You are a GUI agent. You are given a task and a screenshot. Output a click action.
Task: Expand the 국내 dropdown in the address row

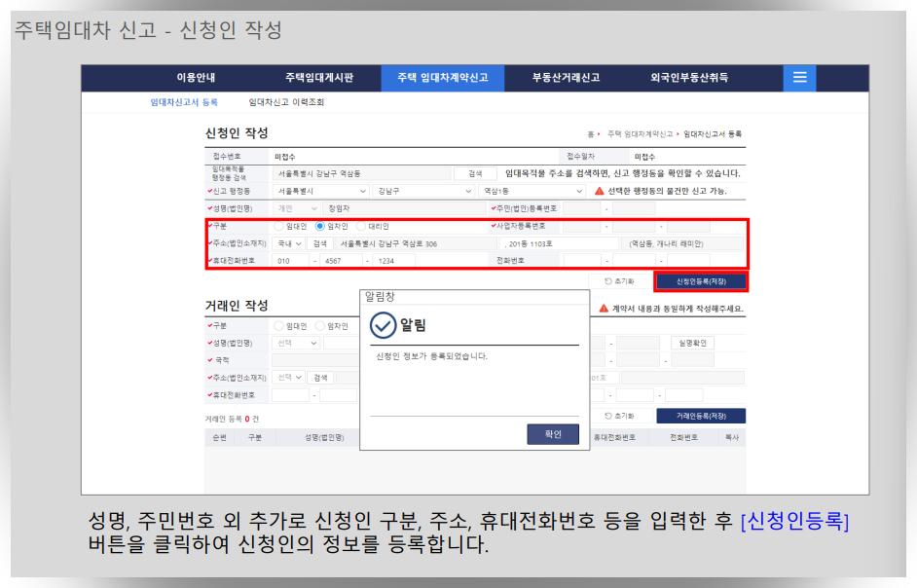tap(287, 245)
